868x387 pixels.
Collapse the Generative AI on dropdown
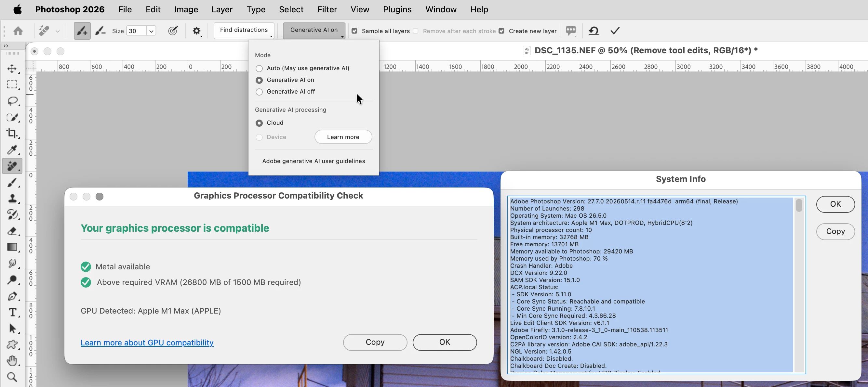pos(314,31)
